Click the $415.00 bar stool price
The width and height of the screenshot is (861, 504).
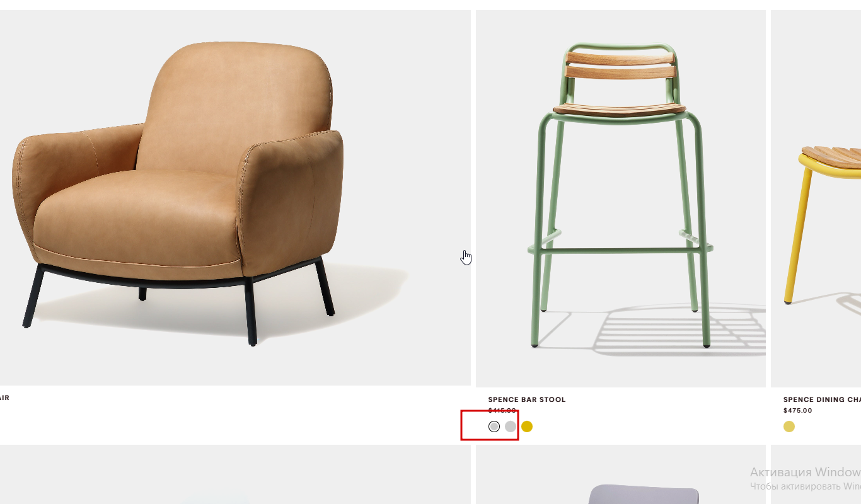[x=502, y=410]
